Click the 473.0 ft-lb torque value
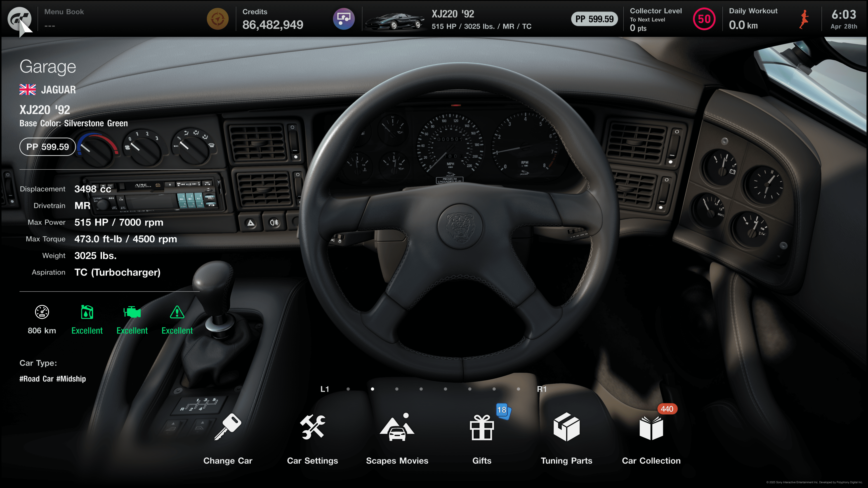Screen dimensions: 868x488 pos(125,239)
